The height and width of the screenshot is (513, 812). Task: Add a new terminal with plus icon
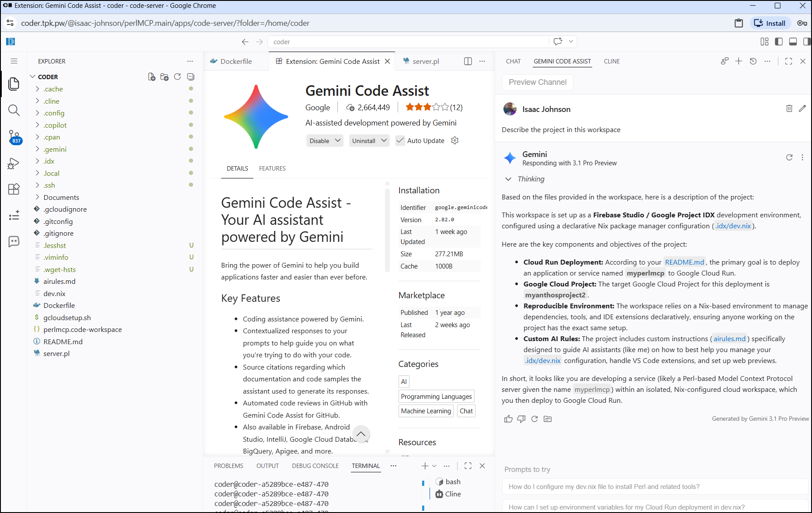click(x=425, y=466)
